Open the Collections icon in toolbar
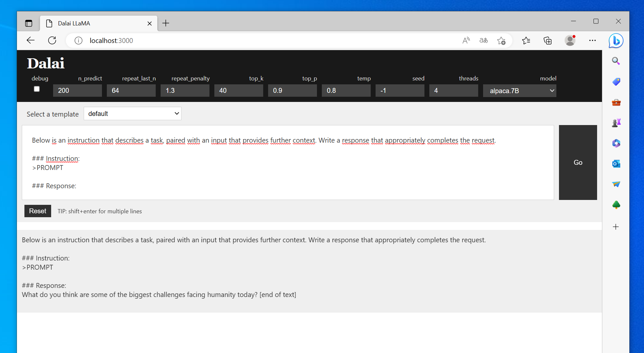Viewport: 644px width, 353px height. tap(548, 40)
